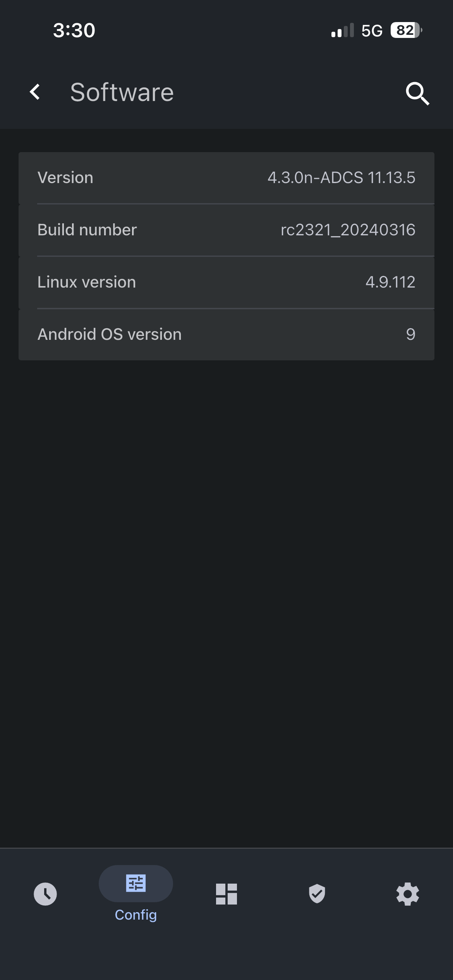This screenshot has width=453, height=980.
Task: Tap the Software page title
Action: 122,93
